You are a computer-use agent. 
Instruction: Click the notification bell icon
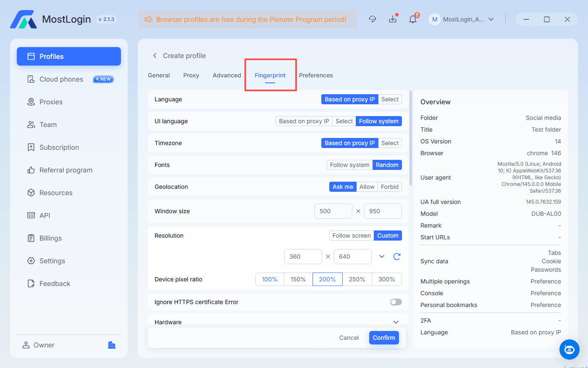(413, 19)
